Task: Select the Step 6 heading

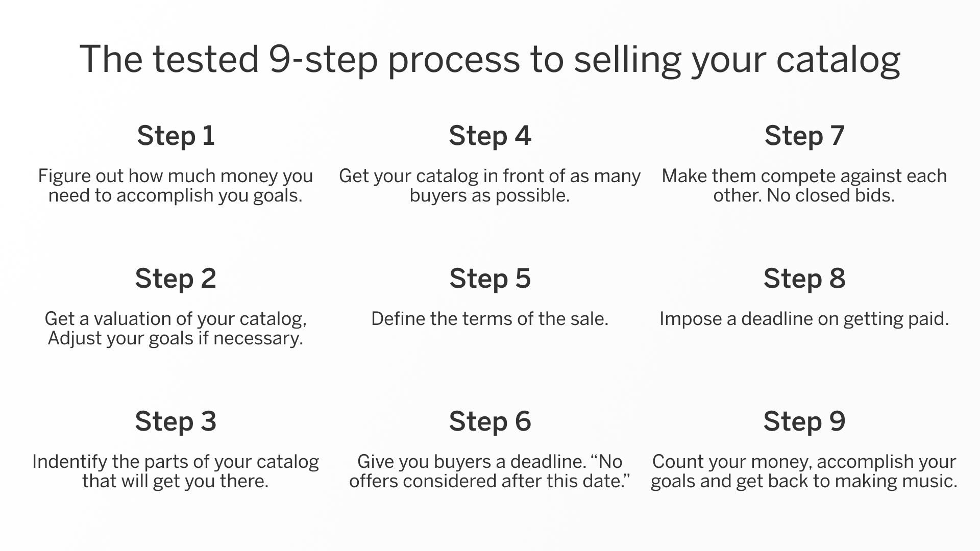Action: click(x=490, y=421)
